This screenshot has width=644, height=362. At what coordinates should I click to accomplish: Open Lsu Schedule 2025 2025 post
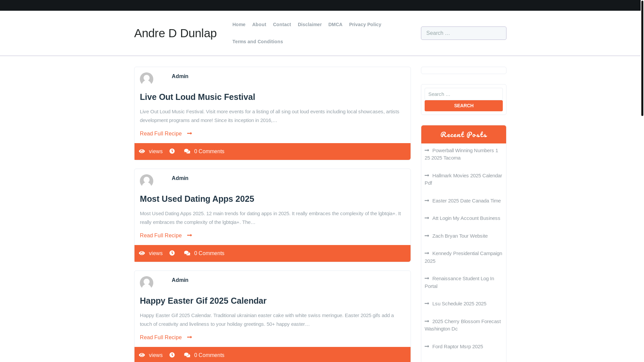click(x=459, y=304)
